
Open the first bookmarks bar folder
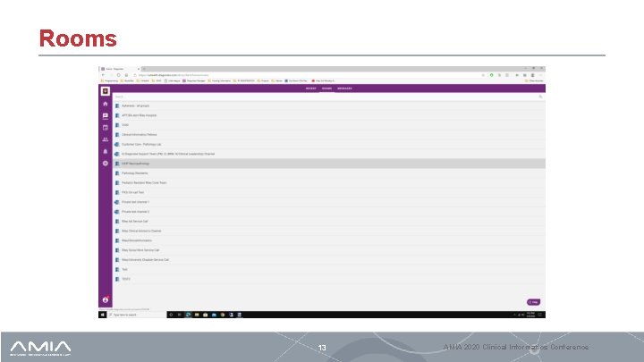[x=110, y=80]
